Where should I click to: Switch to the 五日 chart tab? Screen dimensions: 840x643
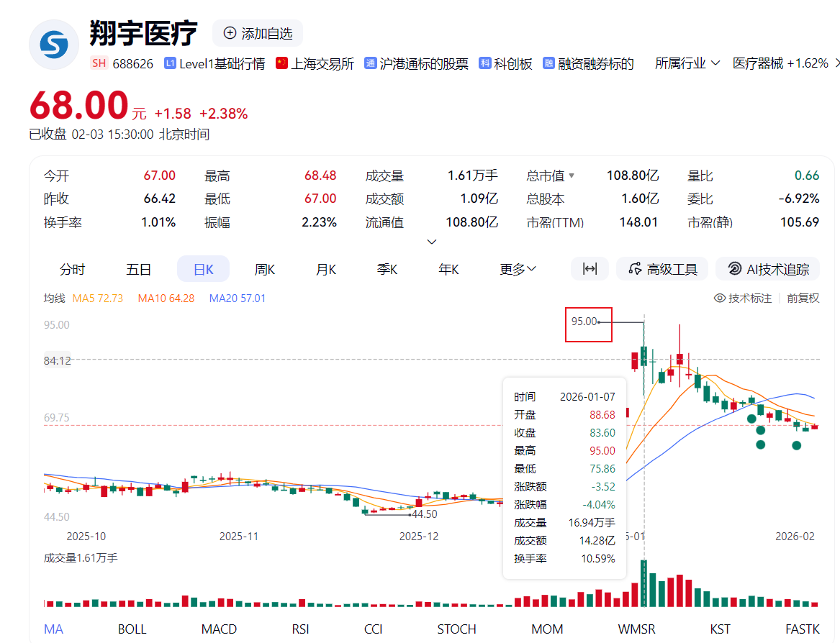click(138, 269)
